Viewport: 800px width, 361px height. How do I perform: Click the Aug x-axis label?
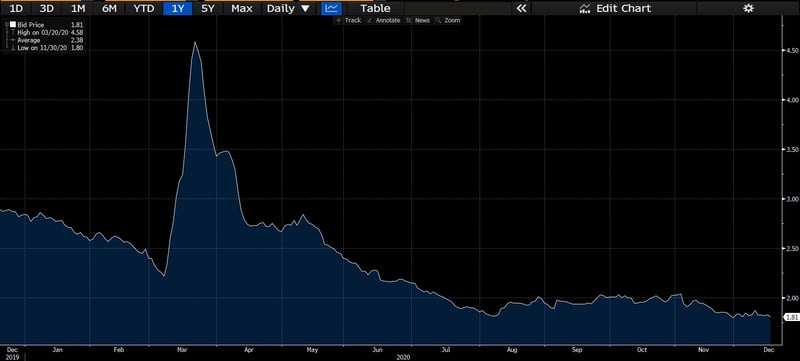(512, 350)
